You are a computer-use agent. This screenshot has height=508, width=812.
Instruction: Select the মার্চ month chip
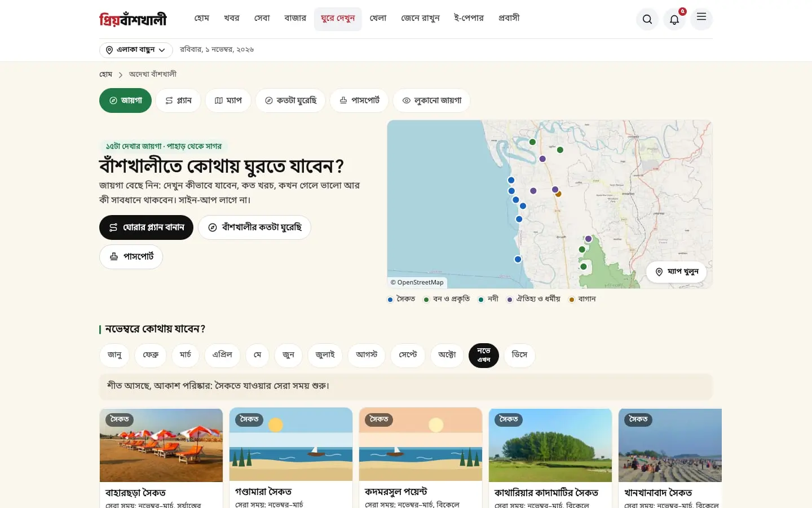pyautogui.click(x=186, y=355)
